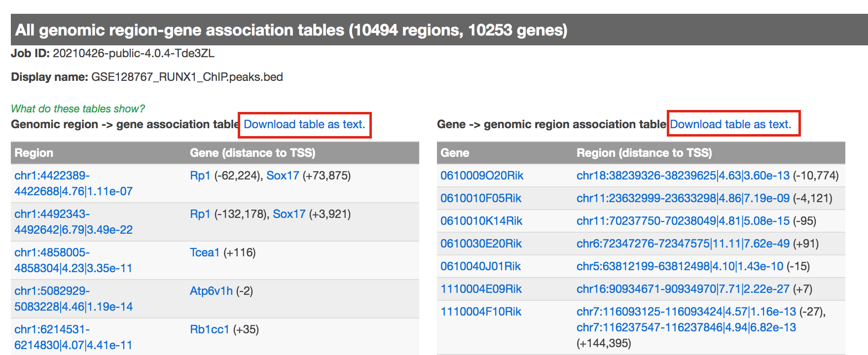868x355 pixels.
Task: Click Rp1 gene with distance -62,224
Action: click(200, 176)
